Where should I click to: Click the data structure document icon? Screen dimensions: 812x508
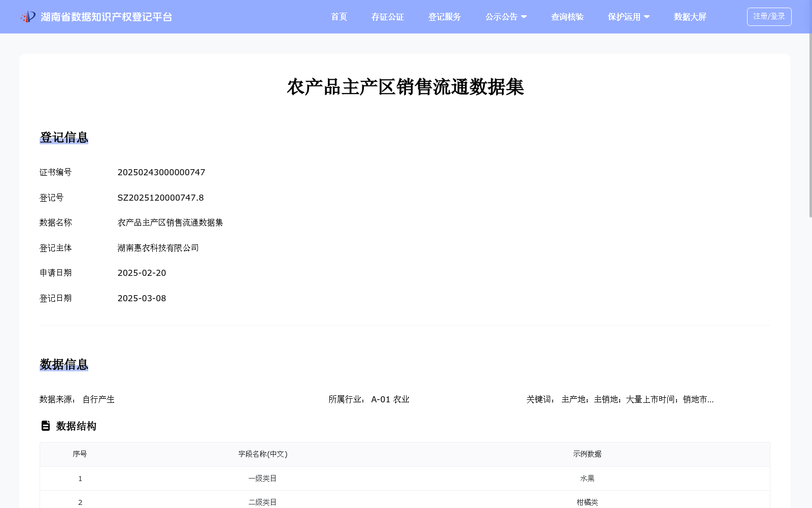(x=46, y=426)
